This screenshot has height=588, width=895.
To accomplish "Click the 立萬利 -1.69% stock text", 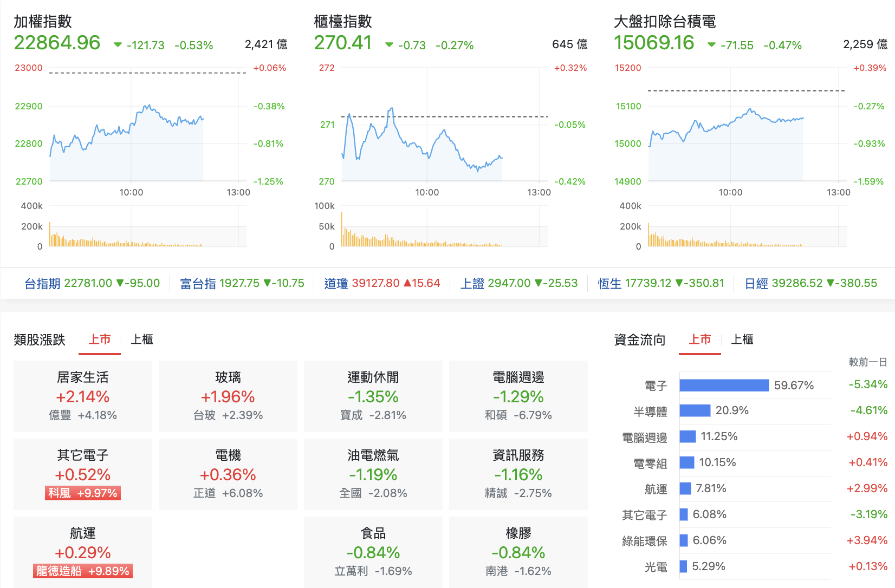I will pyautogui.click(x=373, y=571).
